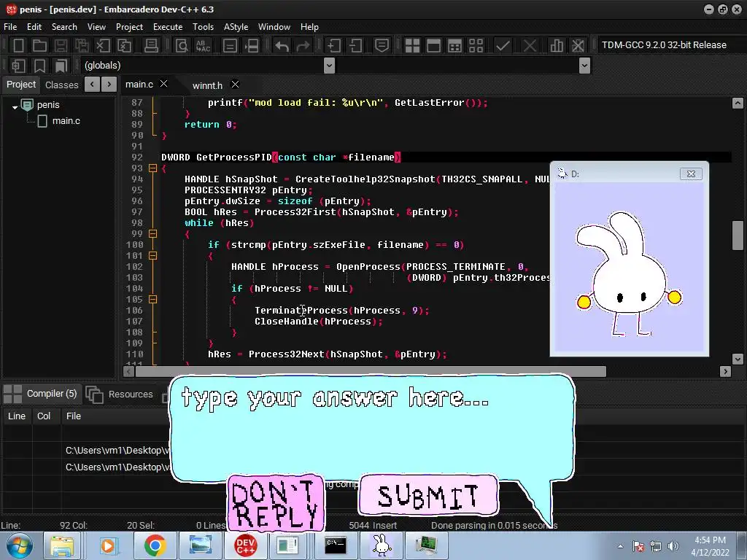Click the New file toolbar icon

click(x=18, y=45)
